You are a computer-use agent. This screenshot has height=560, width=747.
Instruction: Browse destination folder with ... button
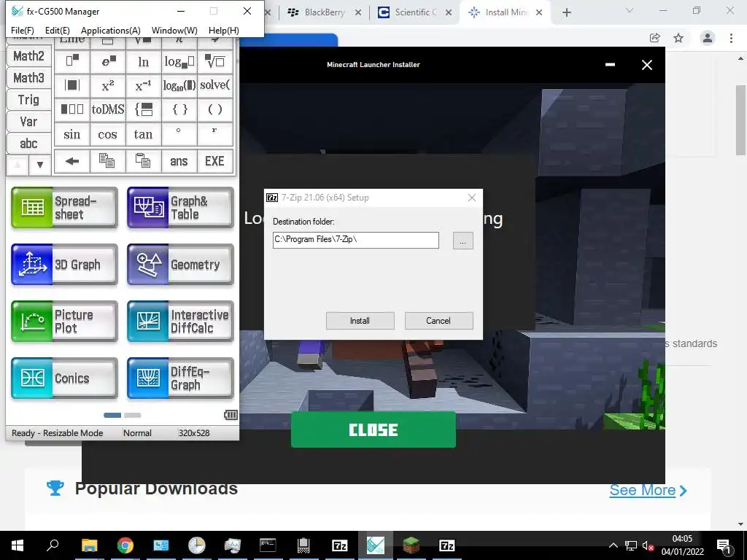[462, 241]
